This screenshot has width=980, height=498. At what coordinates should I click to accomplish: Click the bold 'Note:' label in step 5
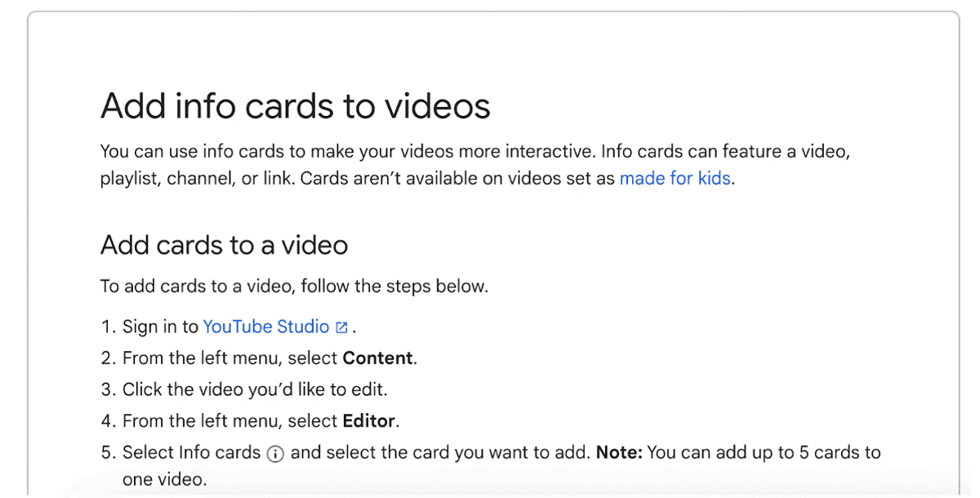click(x=619, y=452)
